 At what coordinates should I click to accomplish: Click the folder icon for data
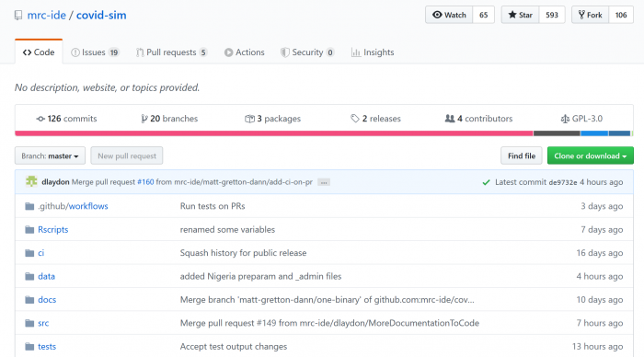[x=29, y=276]
